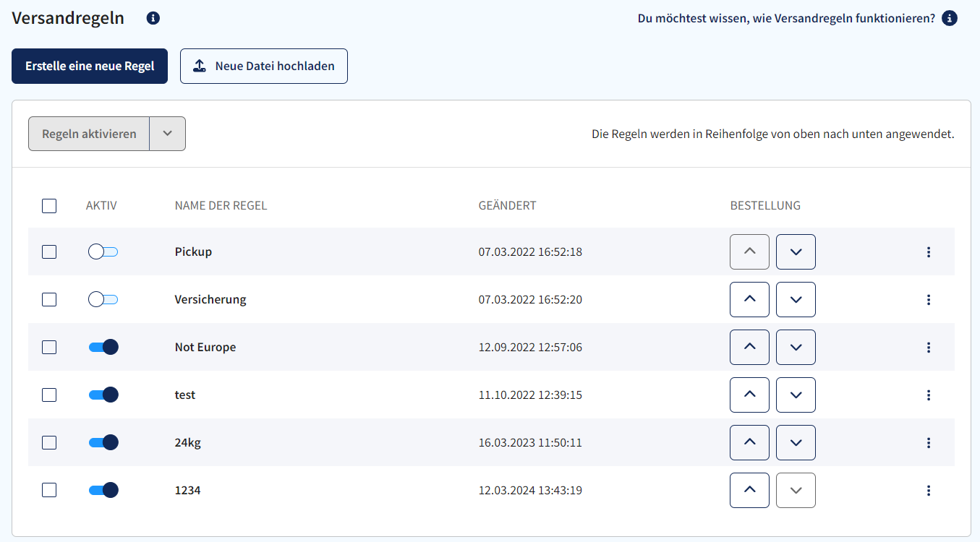Click the date '12.03.2024 13:43:19'
This screenshot has height=542, width=980.
[530, 491]
